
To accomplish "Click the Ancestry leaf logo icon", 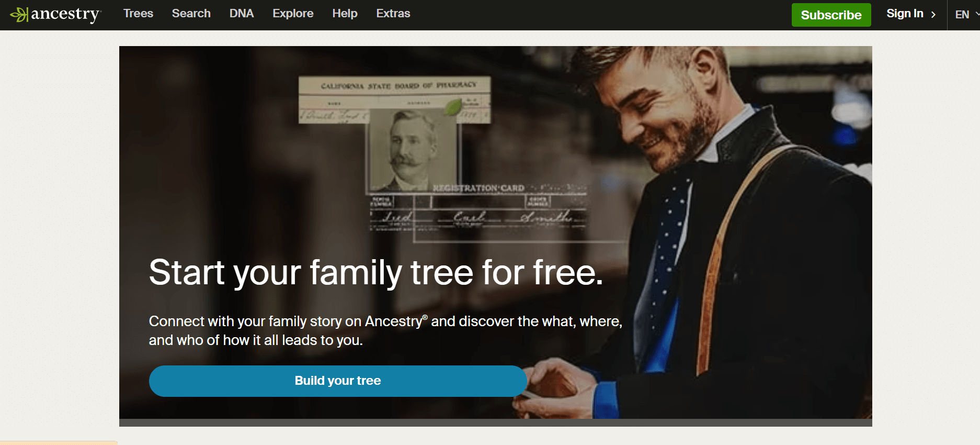I will click(x=19, y=15).
